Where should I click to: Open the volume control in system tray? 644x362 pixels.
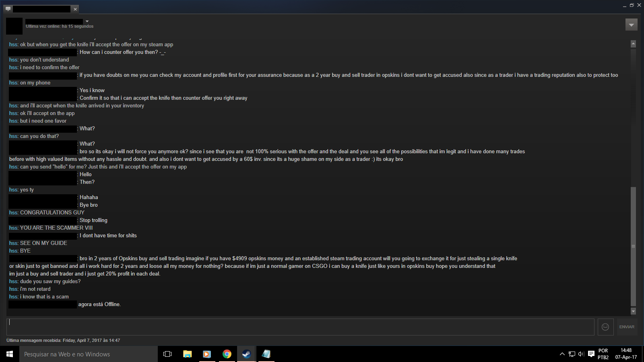point(581,354)
